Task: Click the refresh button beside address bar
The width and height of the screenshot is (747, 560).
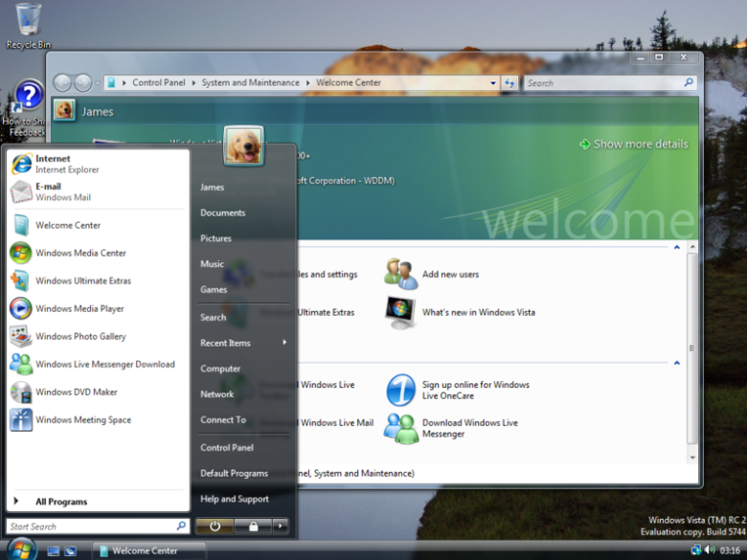Action: pyautogui.click(x=509, y=83)
